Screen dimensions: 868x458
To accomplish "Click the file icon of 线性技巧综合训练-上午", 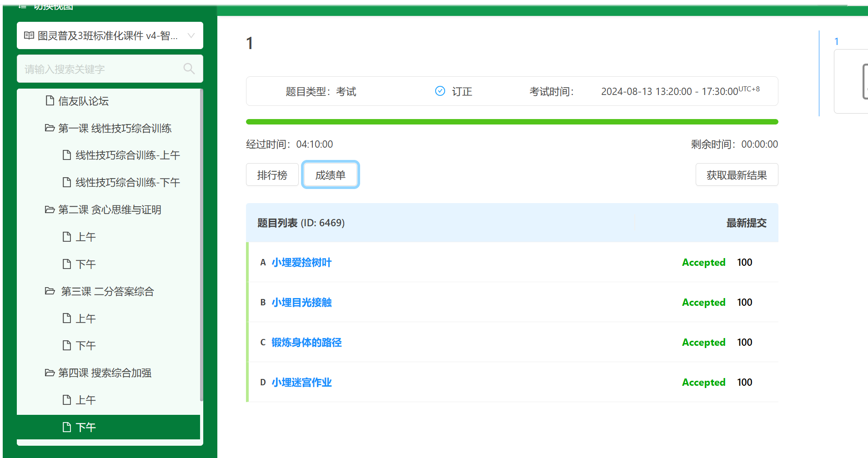I will point(67,155).
